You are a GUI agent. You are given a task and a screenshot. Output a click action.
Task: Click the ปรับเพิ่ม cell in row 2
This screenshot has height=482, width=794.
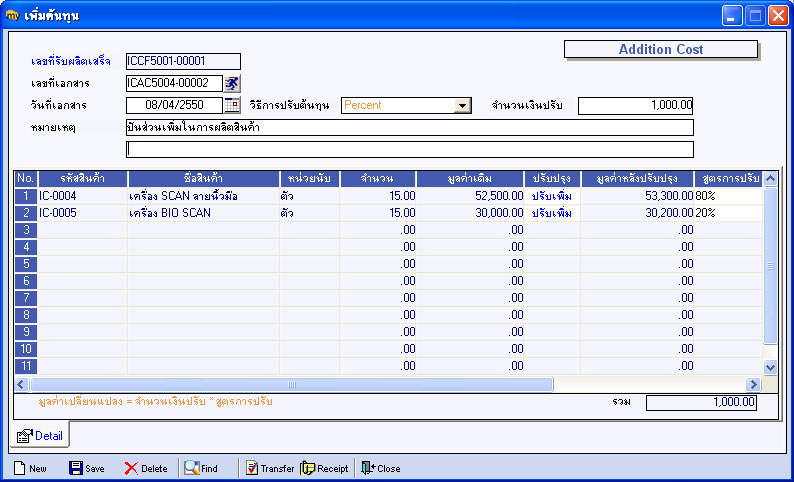pyautogui.click(x=552, y=213)
